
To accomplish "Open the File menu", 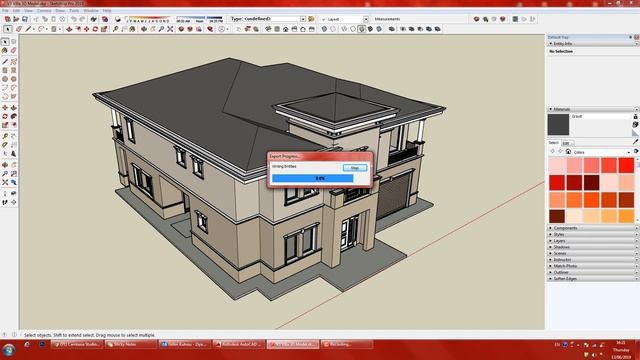I will (5, 11).
